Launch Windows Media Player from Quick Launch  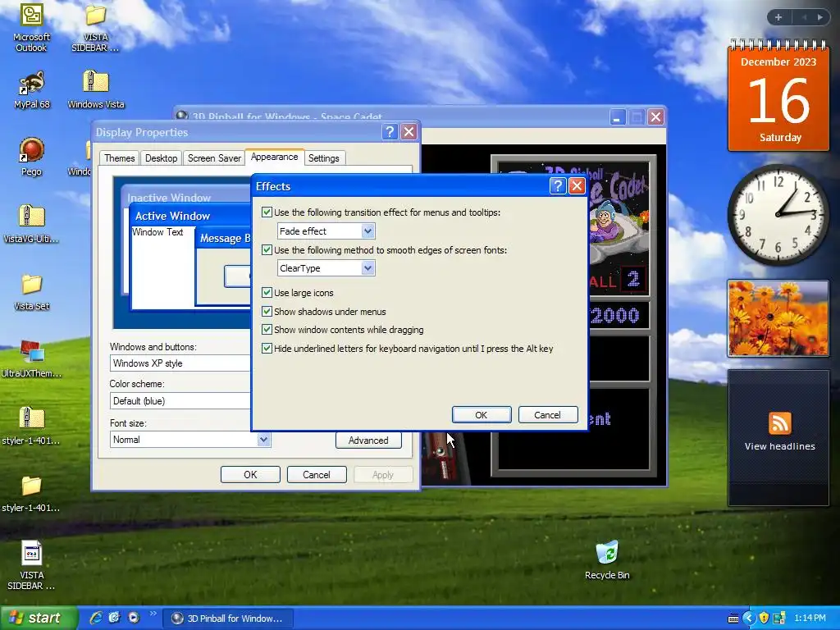coord(134,618)
